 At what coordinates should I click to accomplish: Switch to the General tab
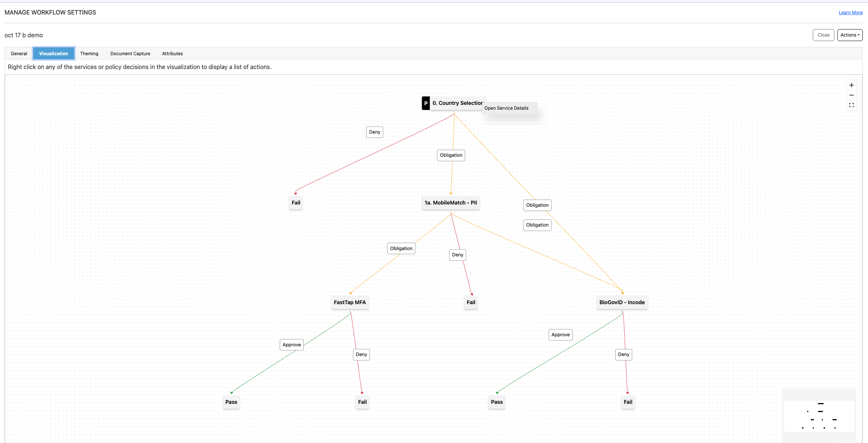[19, 54]
